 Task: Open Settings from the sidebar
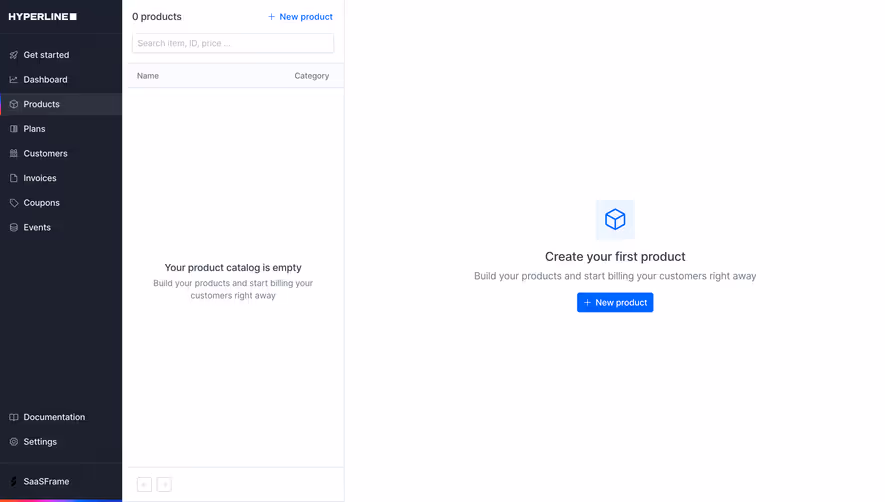pyautogui.click(x=40, y=442)
